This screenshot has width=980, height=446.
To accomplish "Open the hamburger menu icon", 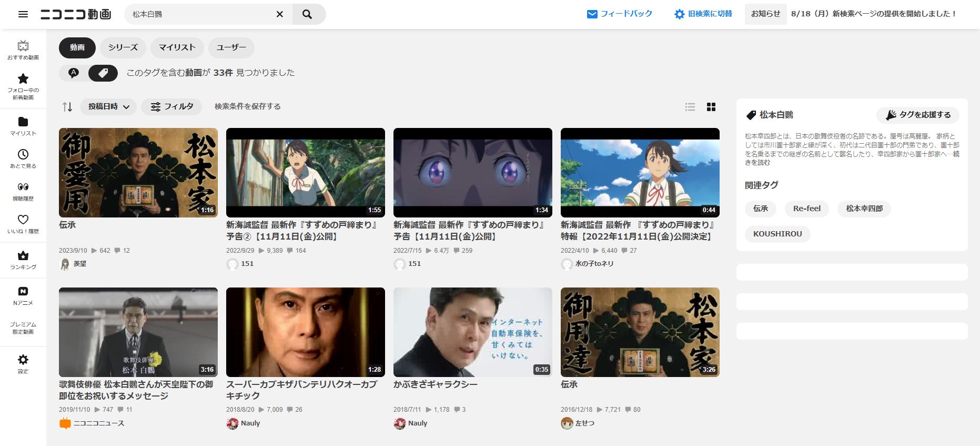I will (x=23, y=14).
